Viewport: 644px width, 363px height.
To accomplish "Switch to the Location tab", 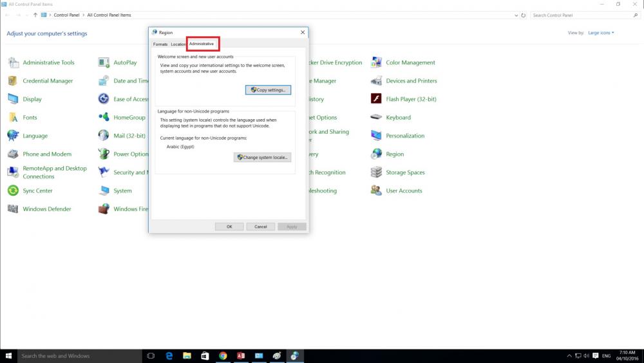I will pyautogui.click(x=178, y=44).
